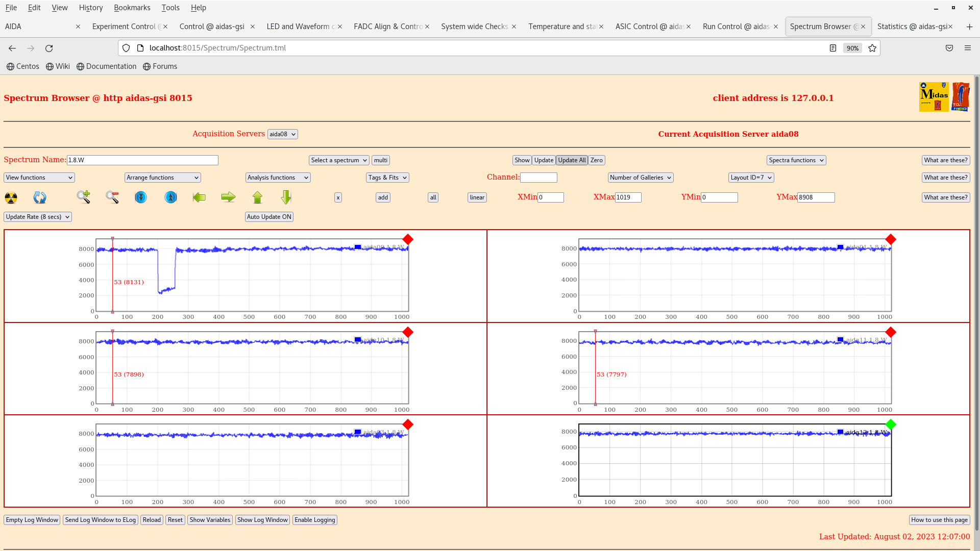Click the yellow radiation hazard icon
Viewport: 980px width, 551px height.
tap(11, 197)
